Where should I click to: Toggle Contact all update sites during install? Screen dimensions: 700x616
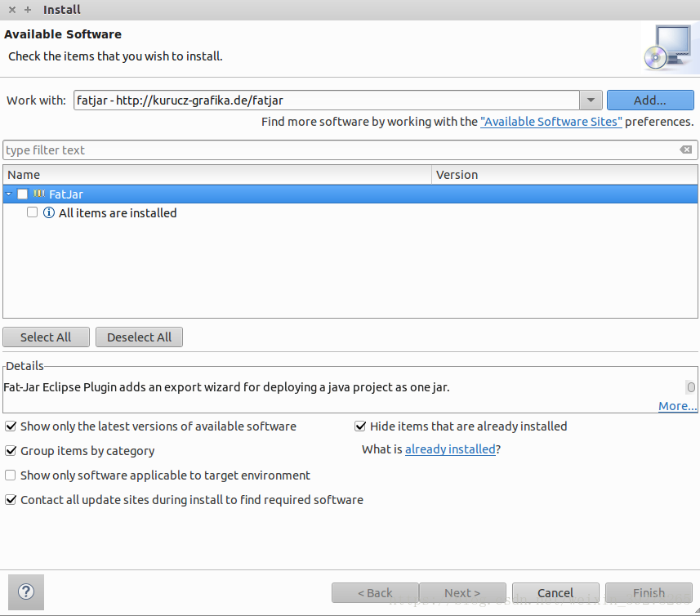coord(11,499)
